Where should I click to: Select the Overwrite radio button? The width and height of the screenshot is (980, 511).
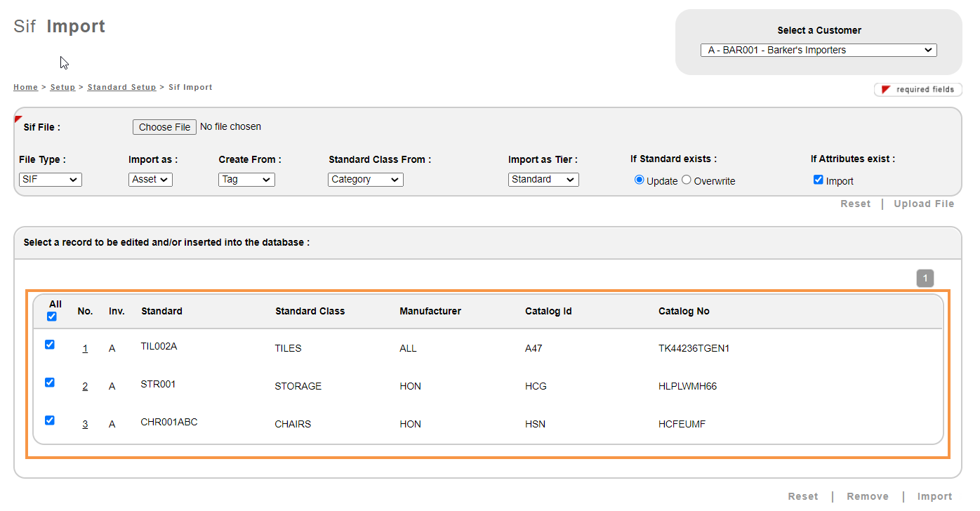pos(687,180)
